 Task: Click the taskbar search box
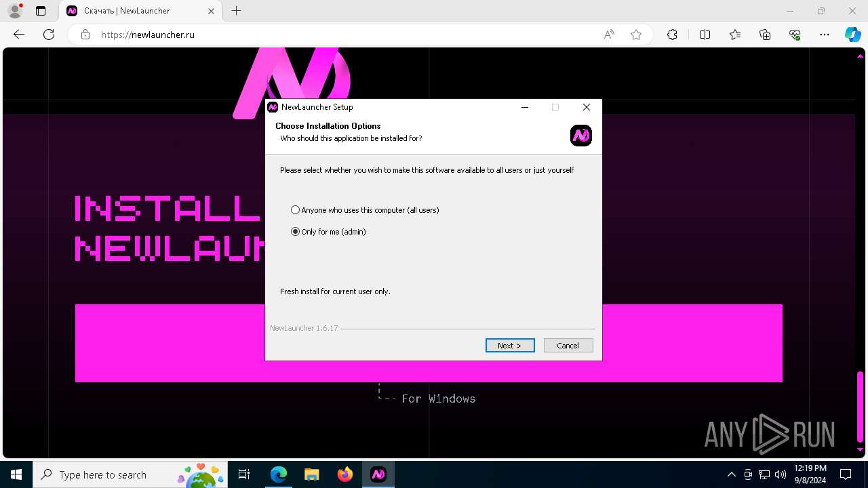point(129,474)
